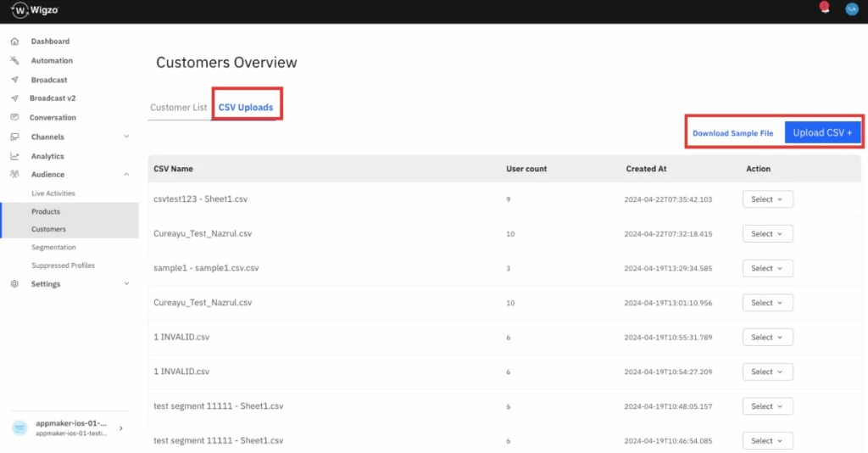Click the Conversation sidebar icon
The image size is (868, 453).
point(14,118)
